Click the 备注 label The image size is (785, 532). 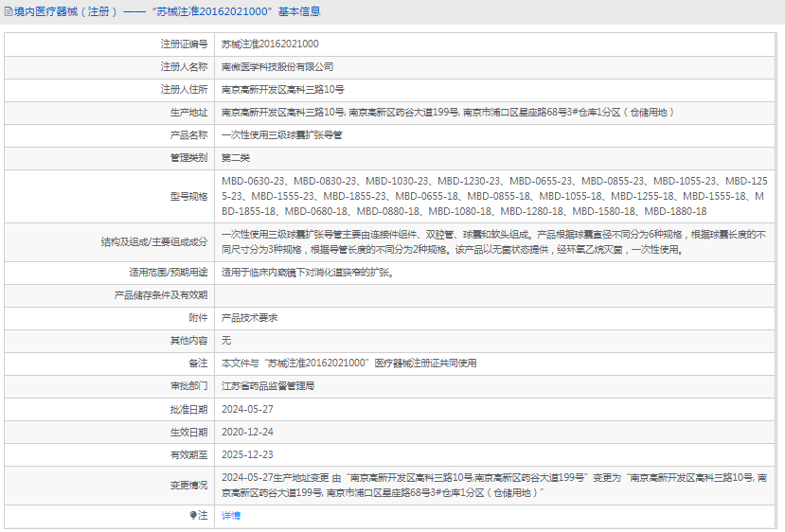pos(198,364)
